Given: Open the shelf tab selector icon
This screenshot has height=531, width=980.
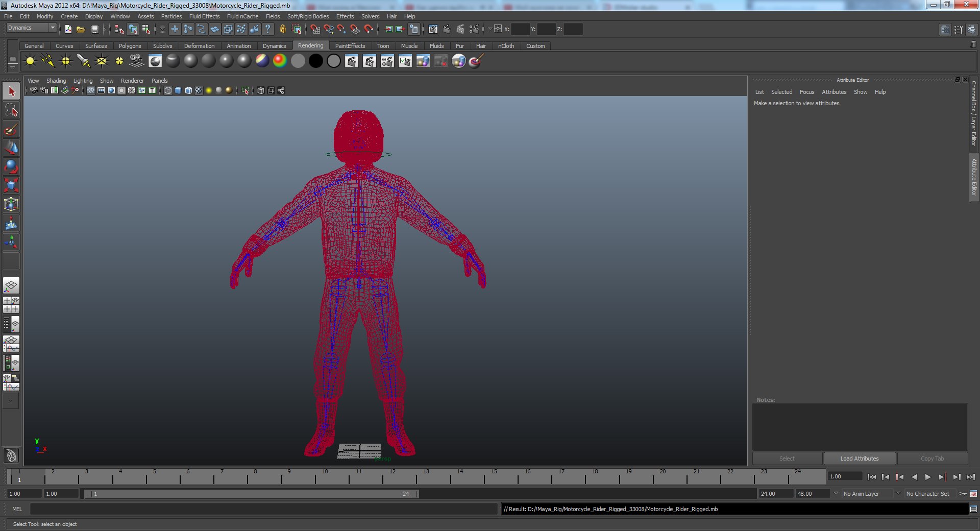Looking at the screenshot, I should click(12, 60).
